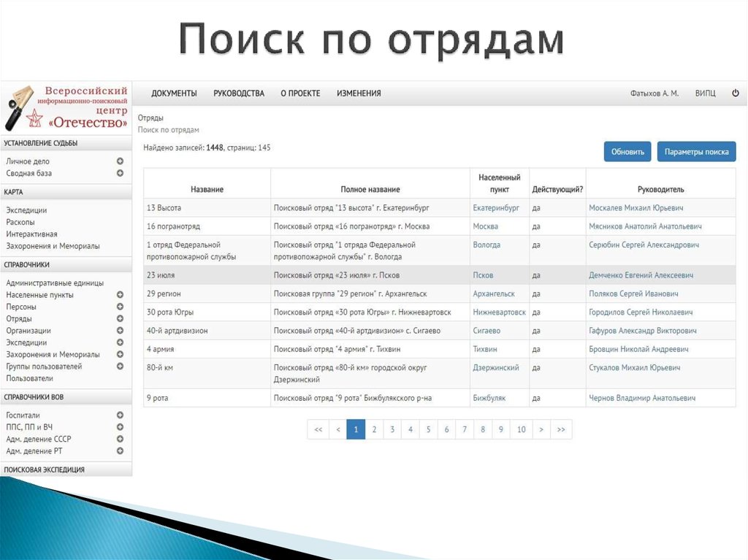748x560 pixels.
Task: Open Параметры поиска button
Action: coord(696,152)
